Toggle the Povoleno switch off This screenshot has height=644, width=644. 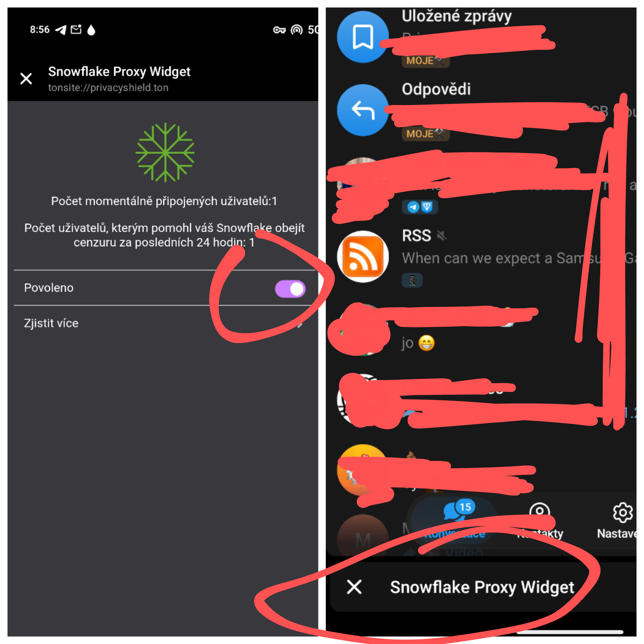(x=290, y=289)
